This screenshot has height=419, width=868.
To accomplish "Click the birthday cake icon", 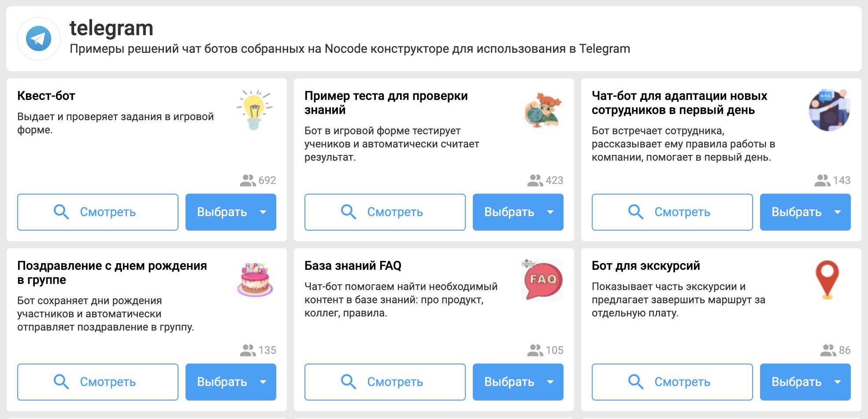I will click(255, 279).
